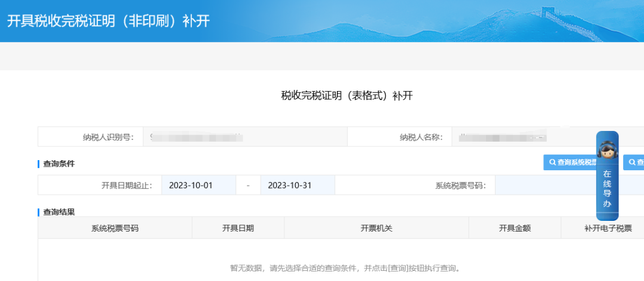The width and height of the screenshot is (644, 281).
Task: Focus the 系统税票号码 query input field
Action: pos(569,185)
